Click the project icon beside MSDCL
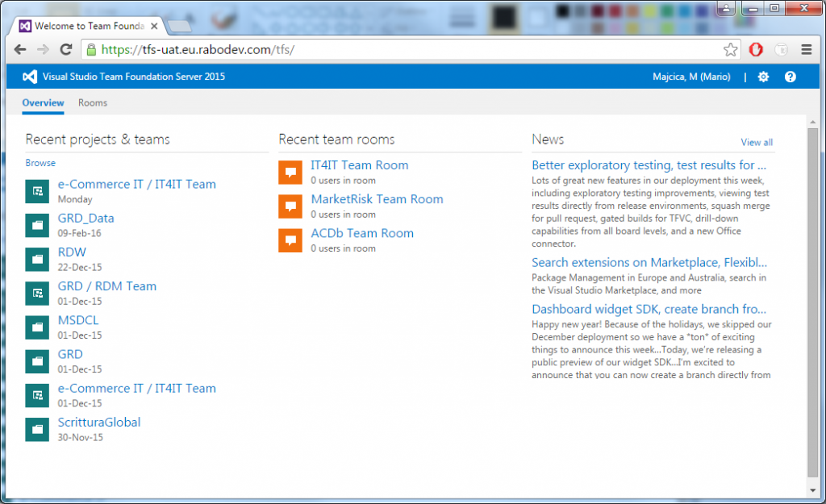This screenshot has width=826, height=504. (37, 327)
